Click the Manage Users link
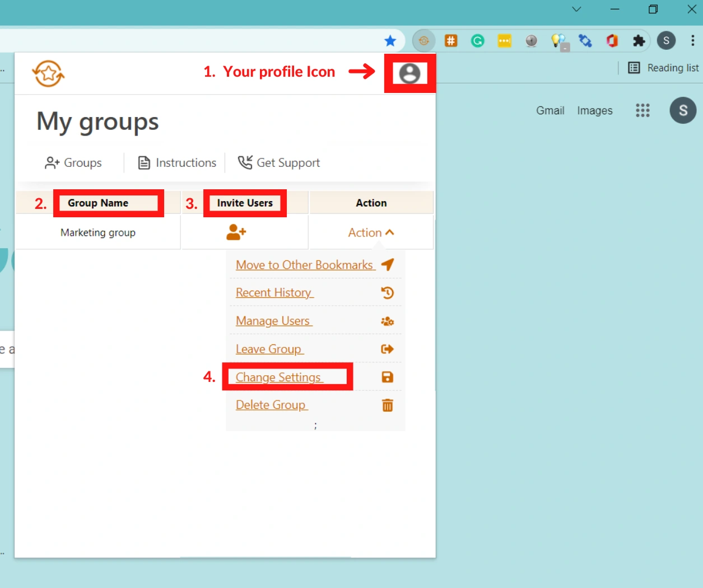Screen dimensions: 703x588 coord(273,321)
